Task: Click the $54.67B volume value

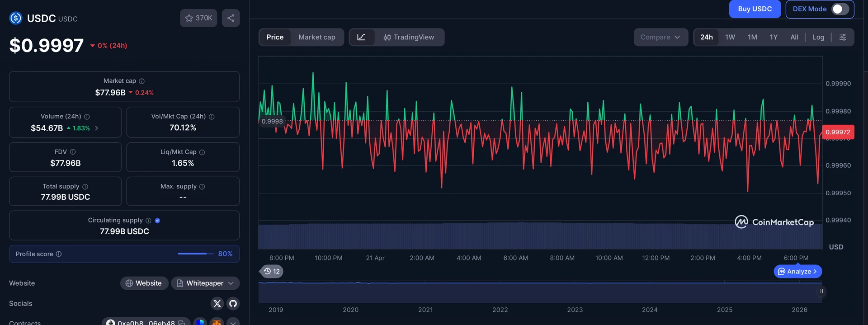Action: [47, 128]
